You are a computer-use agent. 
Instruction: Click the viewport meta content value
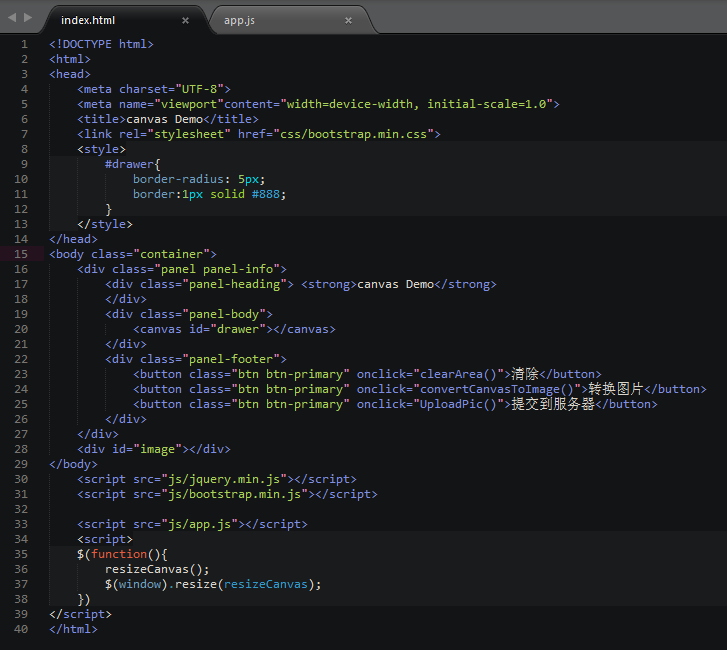pyautogui.click(x=419, y=104)
